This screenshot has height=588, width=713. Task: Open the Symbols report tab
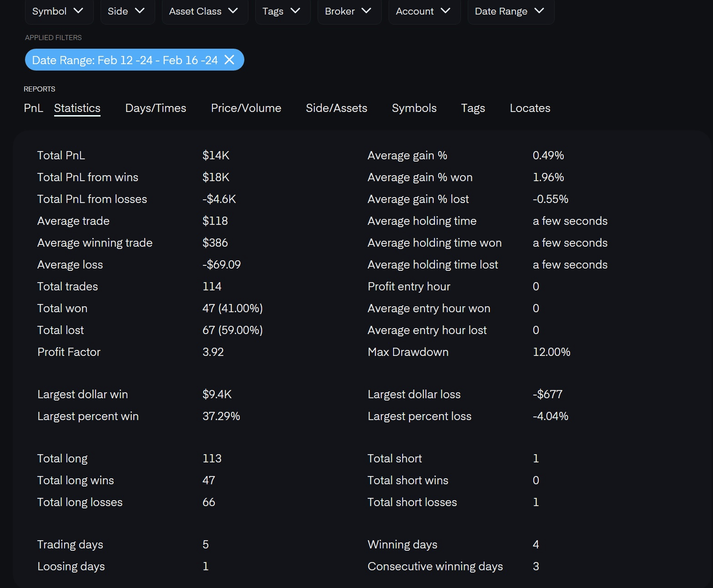(414, 108)
